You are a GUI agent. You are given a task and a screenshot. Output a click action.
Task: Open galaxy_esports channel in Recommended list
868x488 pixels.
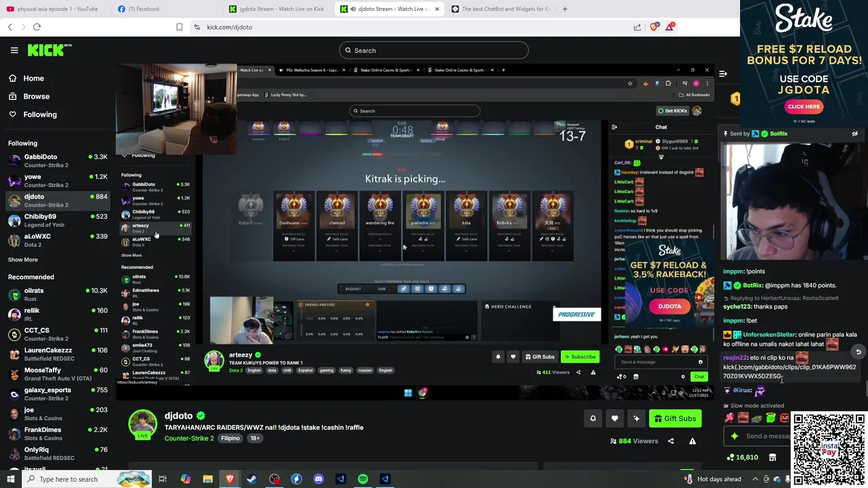58,394
